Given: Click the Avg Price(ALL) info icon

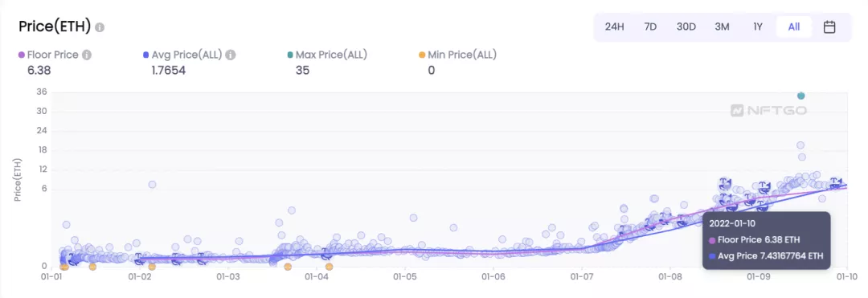Looking at the screenshot, I should click(x=231, y=55).
